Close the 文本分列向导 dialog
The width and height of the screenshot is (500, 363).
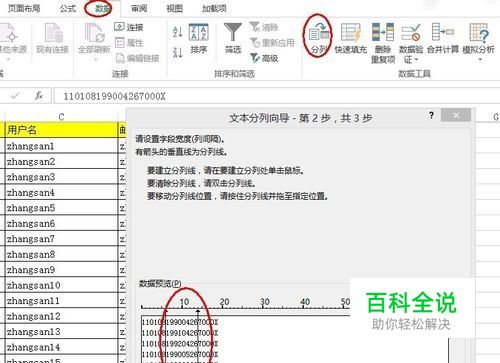[x=456, y=115]
